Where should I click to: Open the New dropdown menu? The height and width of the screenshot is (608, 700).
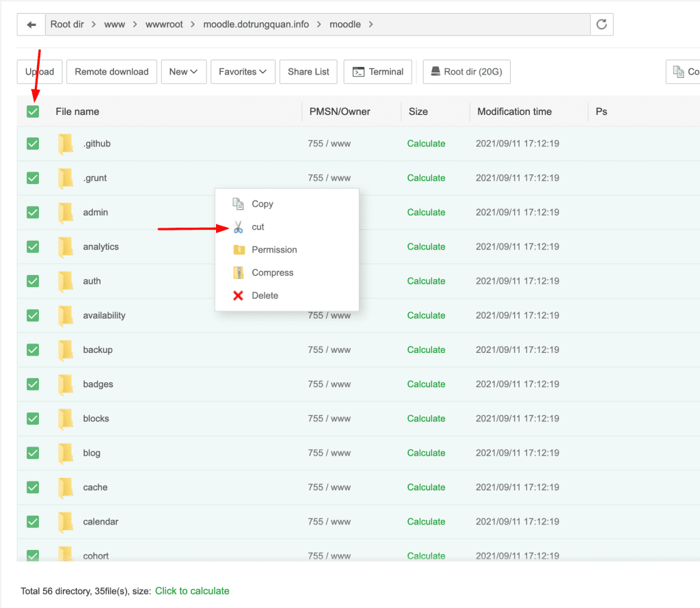(183, 72)
